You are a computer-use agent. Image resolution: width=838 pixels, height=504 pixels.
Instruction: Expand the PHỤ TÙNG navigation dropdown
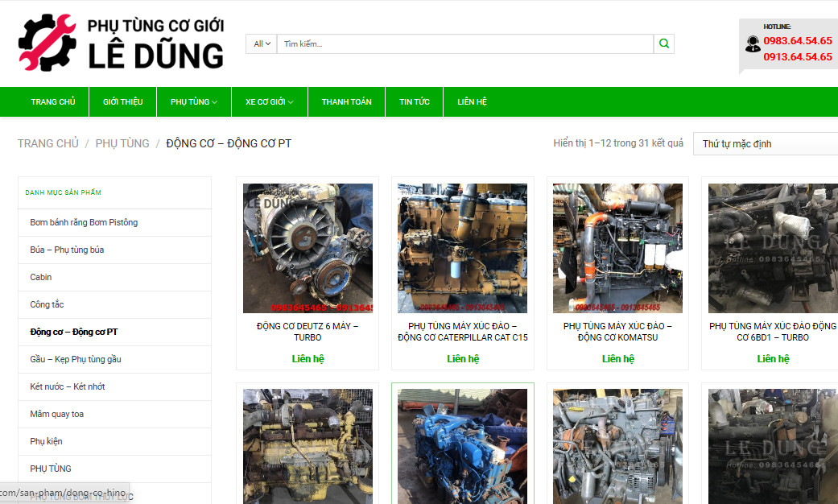[193, 101]
